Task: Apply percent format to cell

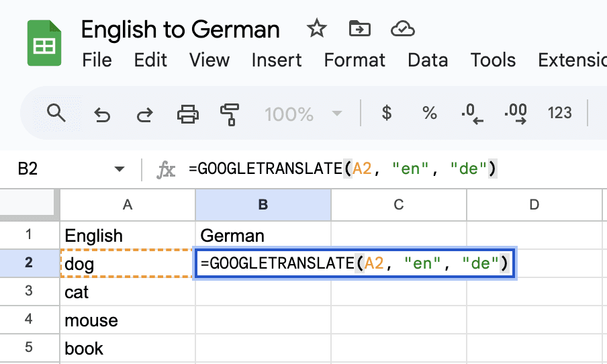Action: [430, 113]
